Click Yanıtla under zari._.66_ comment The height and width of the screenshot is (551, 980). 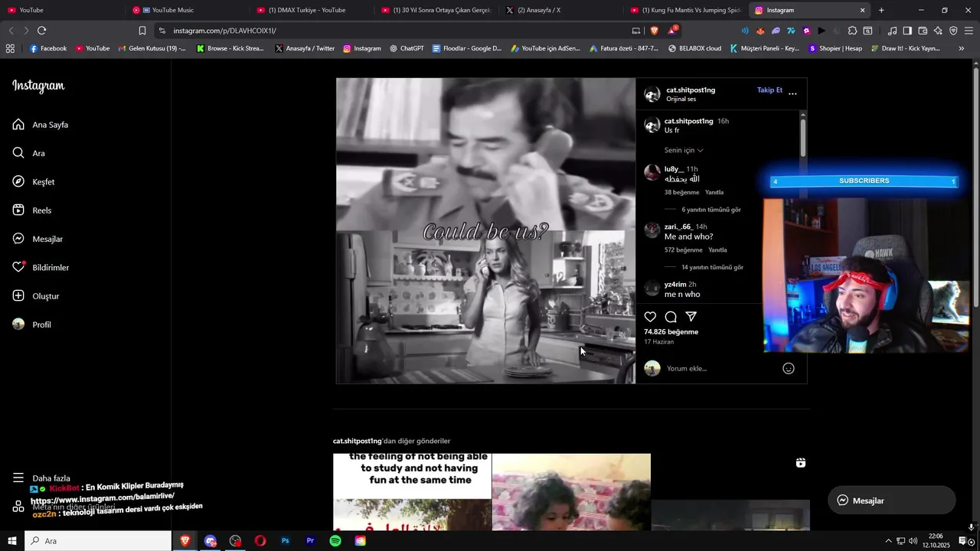pos(717,250)
